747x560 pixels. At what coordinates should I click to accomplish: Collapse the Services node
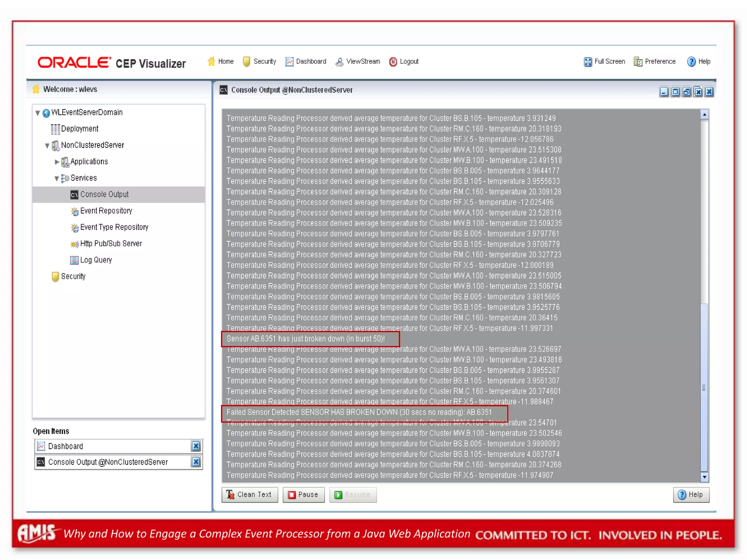(x=57, y=179)
